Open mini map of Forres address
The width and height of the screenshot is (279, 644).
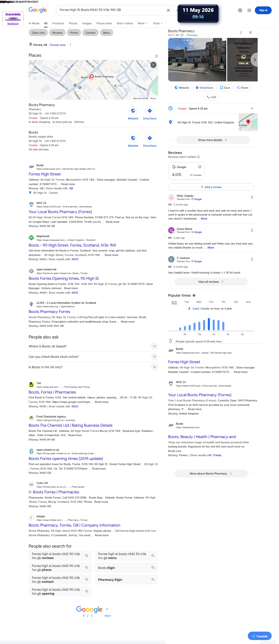point(251,123)
